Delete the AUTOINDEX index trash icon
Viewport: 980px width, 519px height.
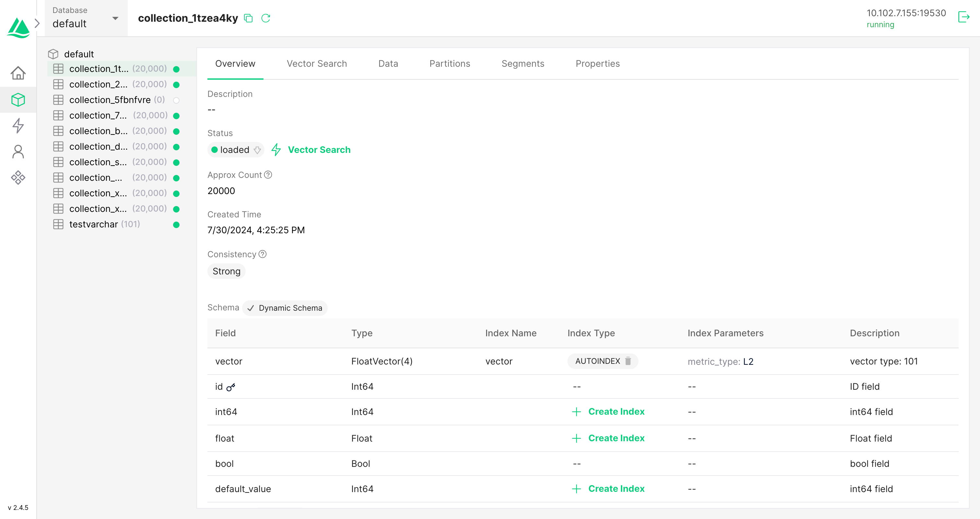628,361
